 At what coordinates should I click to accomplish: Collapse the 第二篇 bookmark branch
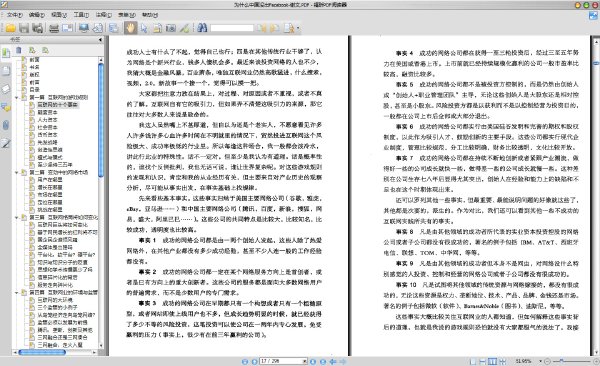click(x=16, y=173)
